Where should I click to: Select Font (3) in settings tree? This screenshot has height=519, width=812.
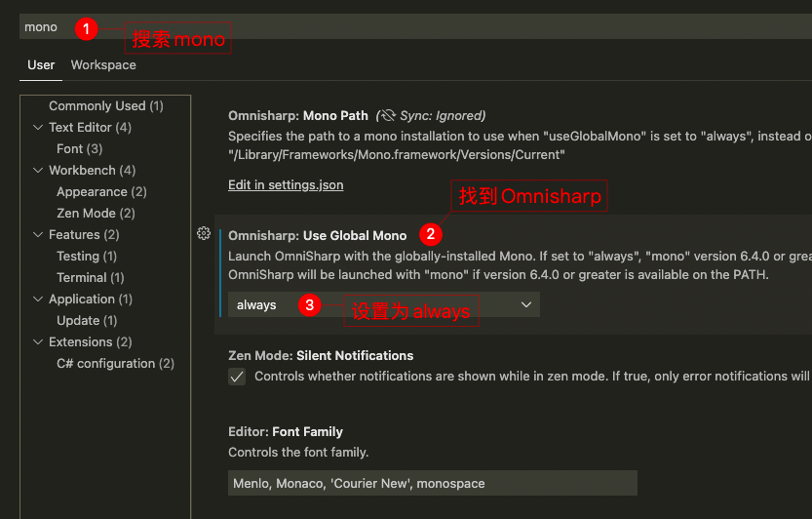pyautogui.click(x=80, y=149)
